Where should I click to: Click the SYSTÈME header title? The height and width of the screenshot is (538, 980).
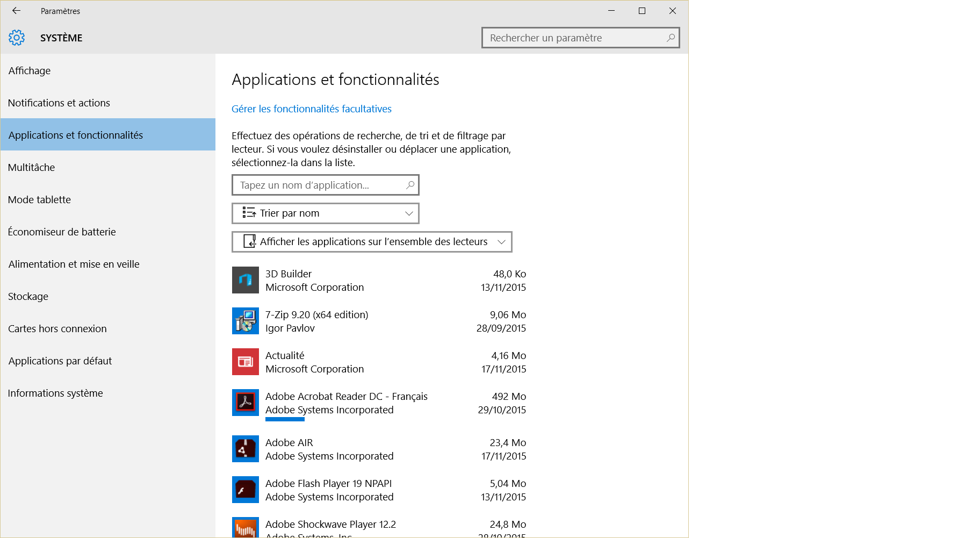coord(61,38)
